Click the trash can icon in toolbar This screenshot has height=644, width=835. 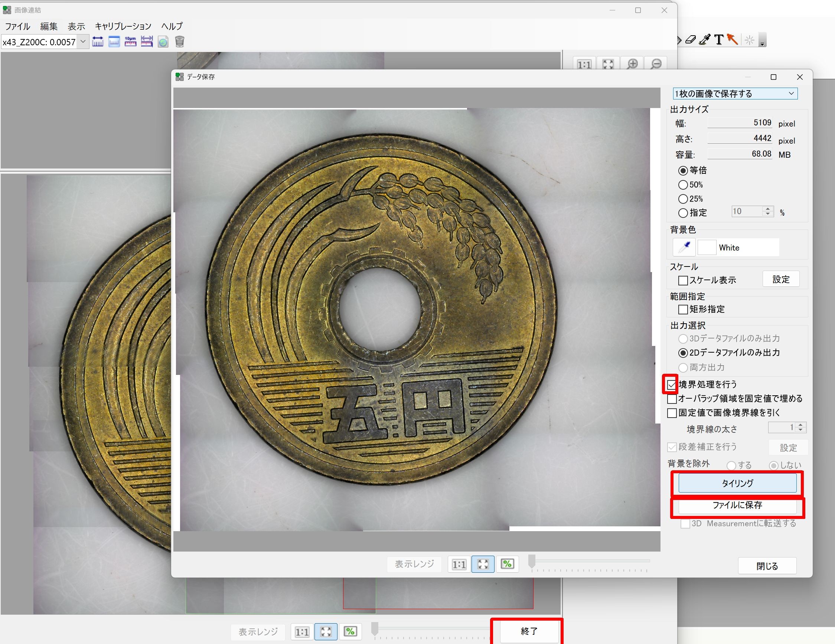(180, 42)
